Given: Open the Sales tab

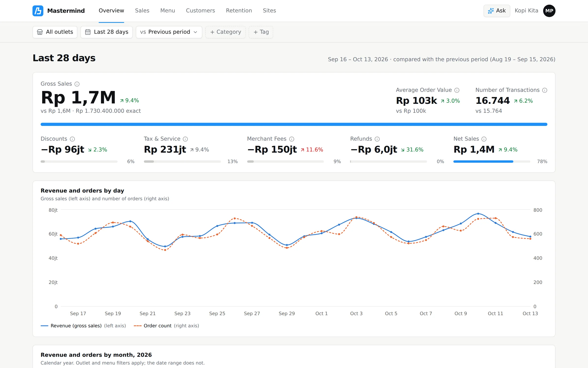Looking at the screenshot, I should [x=142, y=11].
